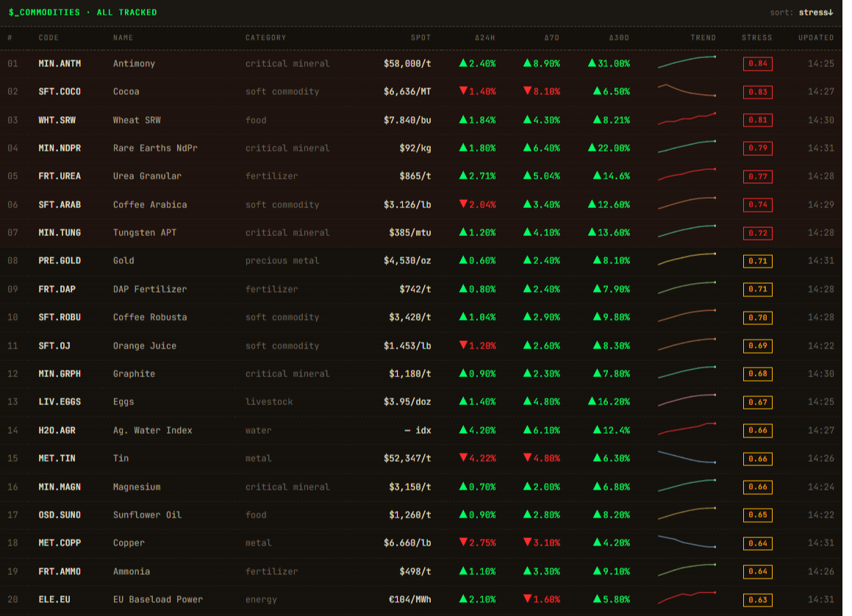The image size is (852, 616).
Task: Click Magnesium updated time 14:24
Action: [820, 487]
